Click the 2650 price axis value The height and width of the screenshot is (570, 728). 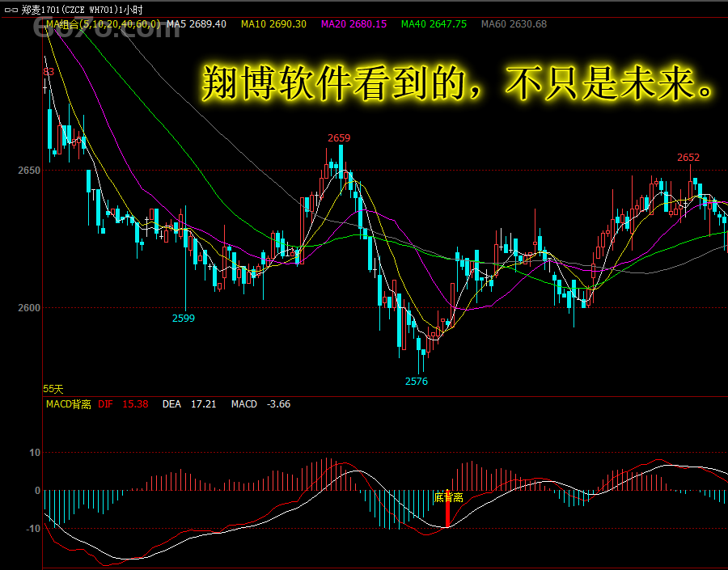29,171
